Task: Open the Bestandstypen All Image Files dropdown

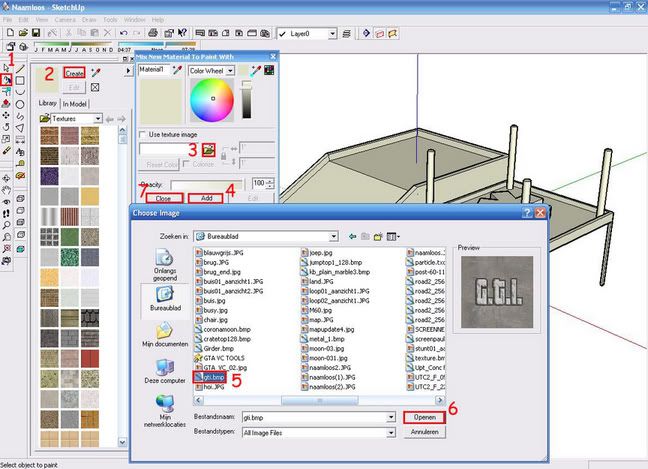Action: coord(391,433)
